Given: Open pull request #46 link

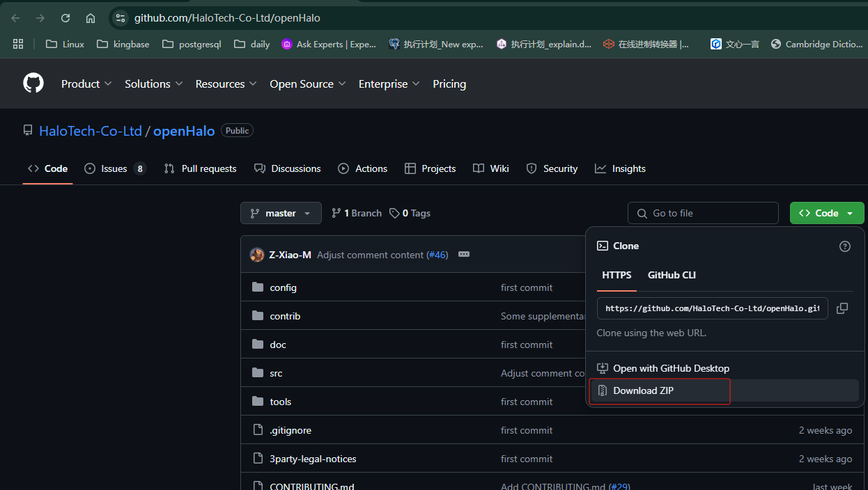Looking at the screenshot, I should (x=437, y=255).
